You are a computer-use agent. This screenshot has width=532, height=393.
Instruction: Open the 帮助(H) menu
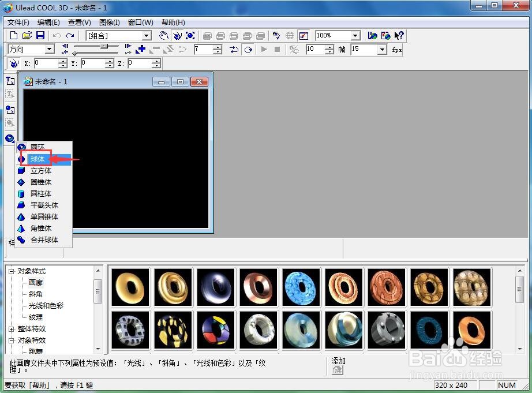click(x=173, y=23)
